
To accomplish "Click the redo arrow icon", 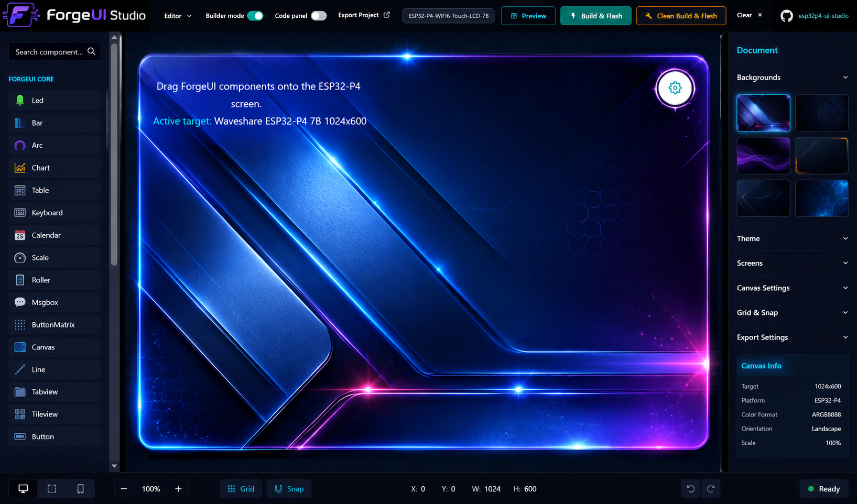I will point(711,489).
